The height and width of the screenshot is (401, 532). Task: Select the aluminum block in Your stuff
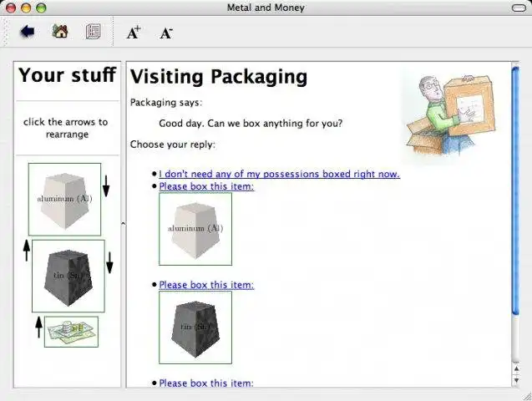pos(65,200)
